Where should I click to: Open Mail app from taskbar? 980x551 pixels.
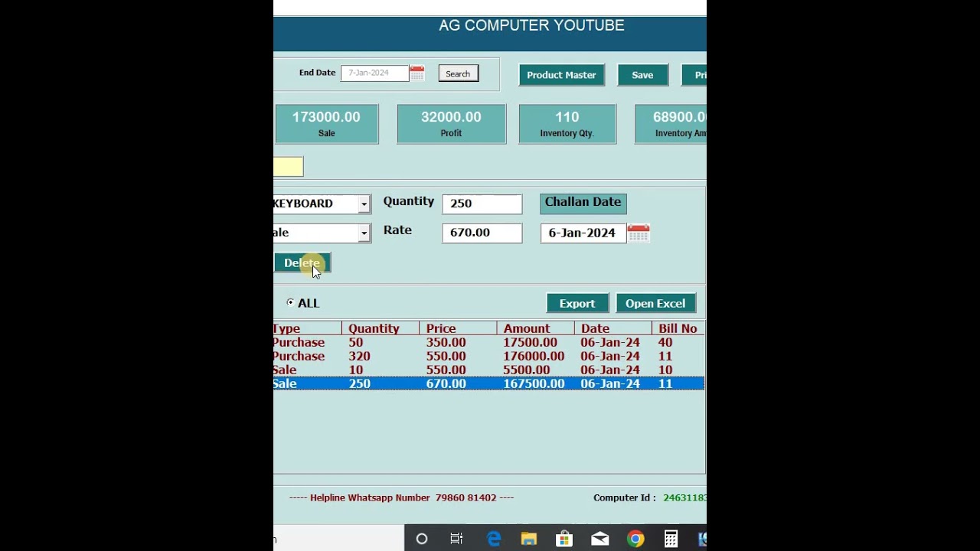tap(599, 539)
